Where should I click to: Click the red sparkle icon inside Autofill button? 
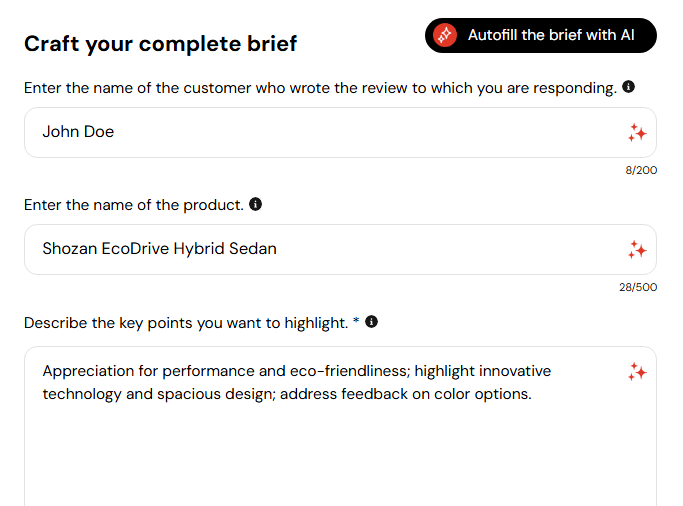point(445,35)
